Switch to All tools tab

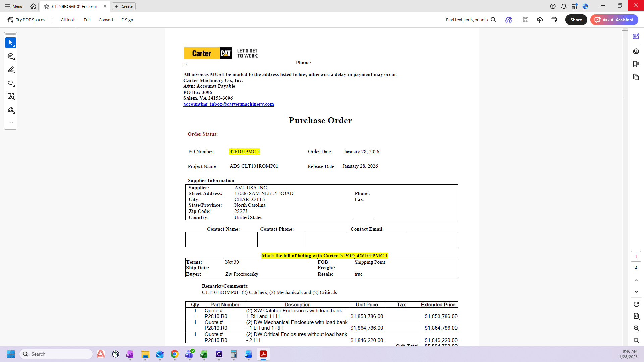click(68, 20)
